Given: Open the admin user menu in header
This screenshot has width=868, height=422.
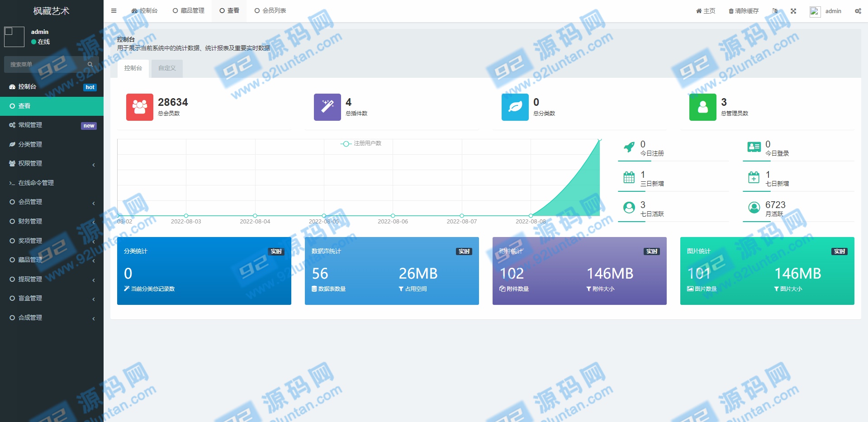Looking at the screenshot, I should (x=825, y=11).
